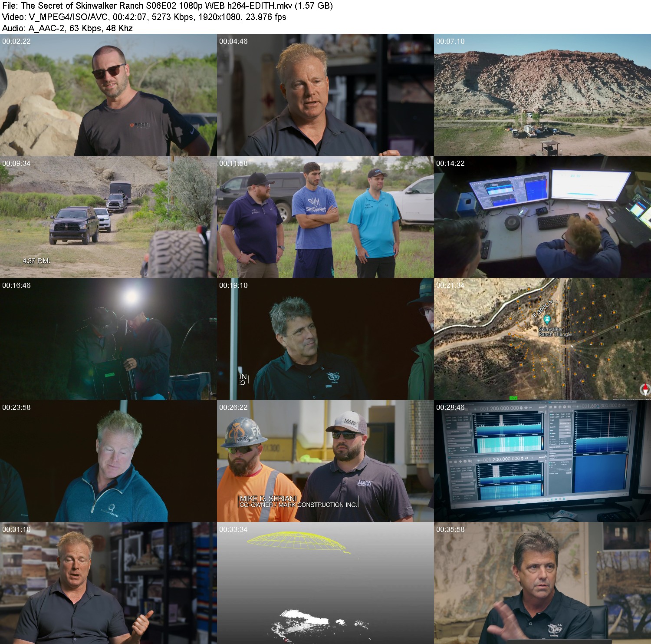Select the thumbnail at 00:19:10
The image size is (651, 644).
[325, 339]
